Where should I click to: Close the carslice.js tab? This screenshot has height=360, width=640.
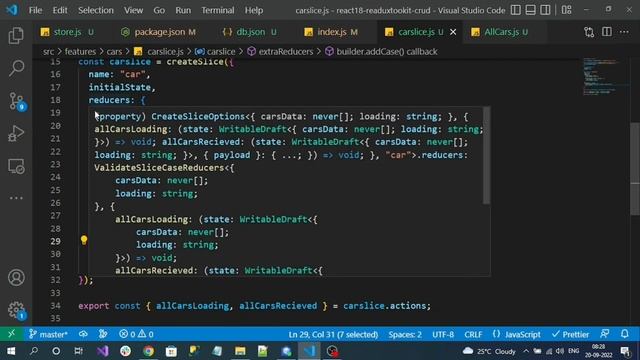coord(453,32)
